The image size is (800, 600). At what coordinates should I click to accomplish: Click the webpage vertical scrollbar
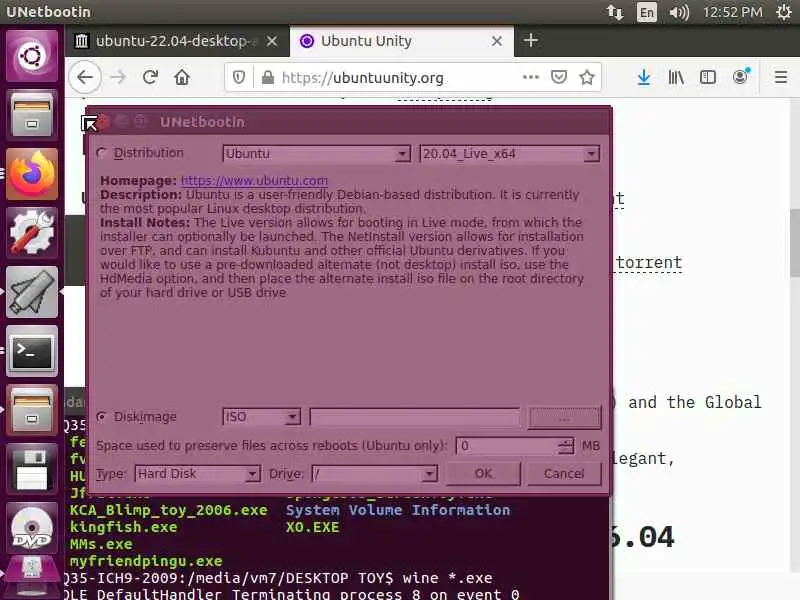click(x=794, y=243)
